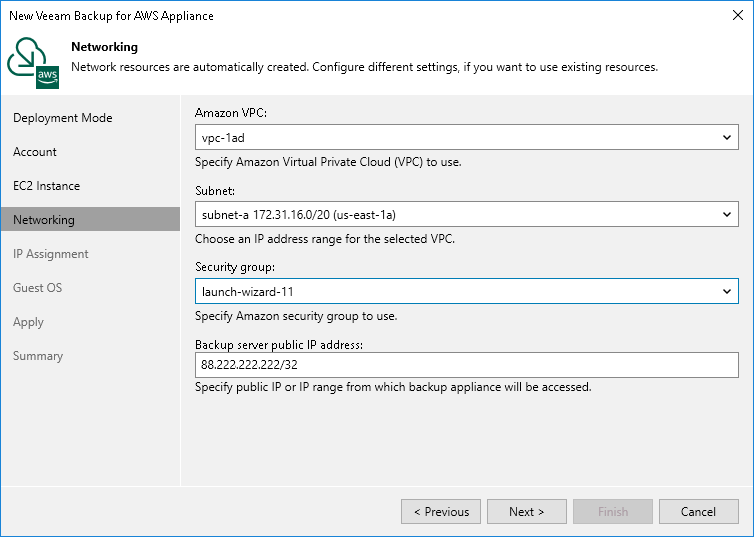Jump to the IP Assignment step
Screen dimensions: 754x537
(51, 254)
